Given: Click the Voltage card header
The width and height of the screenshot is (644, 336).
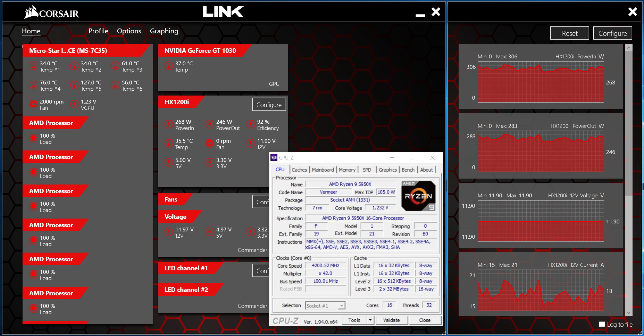Looking at the screenshot, I should coord(180,216).
